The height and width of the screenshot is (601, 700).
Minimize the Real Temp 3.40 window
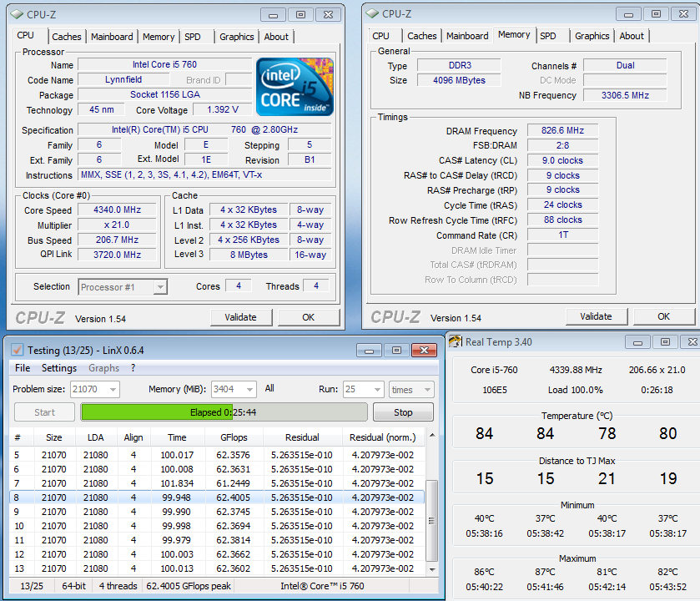[x=638, y=342]
